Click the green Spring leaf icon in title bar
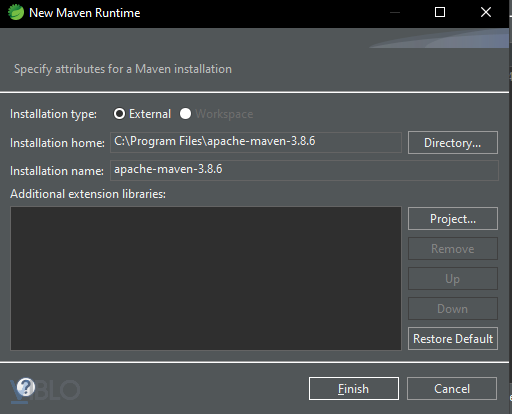Image resolution: width=512 pixels, height=414 pixels. 16,13
